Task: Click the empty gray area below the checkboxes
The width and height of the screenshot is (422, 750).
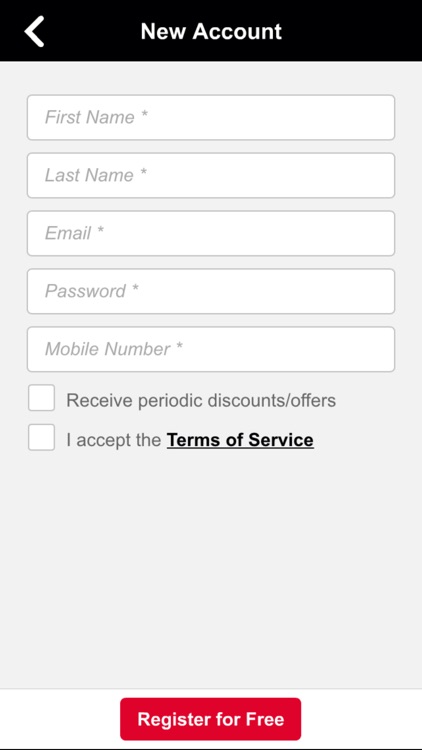Action: 211,569
